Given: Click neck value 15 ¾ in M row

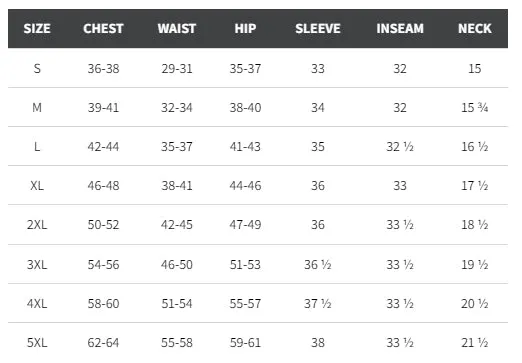Looking at the screenshot, I should pyautogui.click(x=475, y=108).
